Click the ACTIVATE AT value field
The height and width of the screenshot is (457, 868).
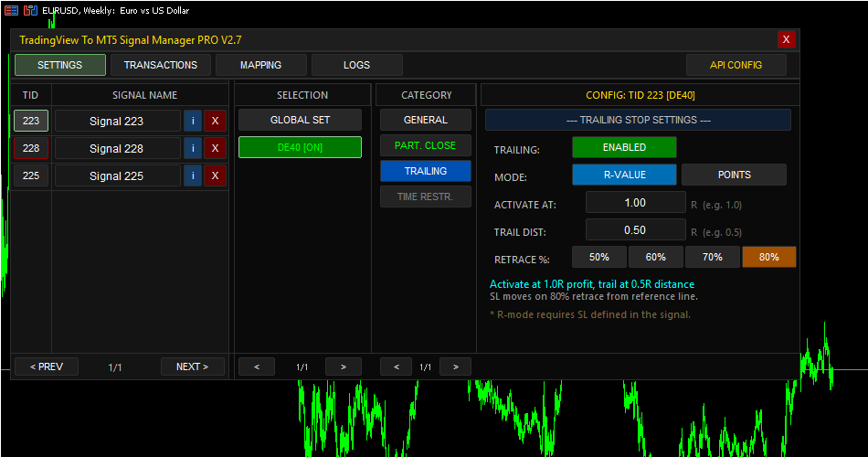tap(636, 203)
